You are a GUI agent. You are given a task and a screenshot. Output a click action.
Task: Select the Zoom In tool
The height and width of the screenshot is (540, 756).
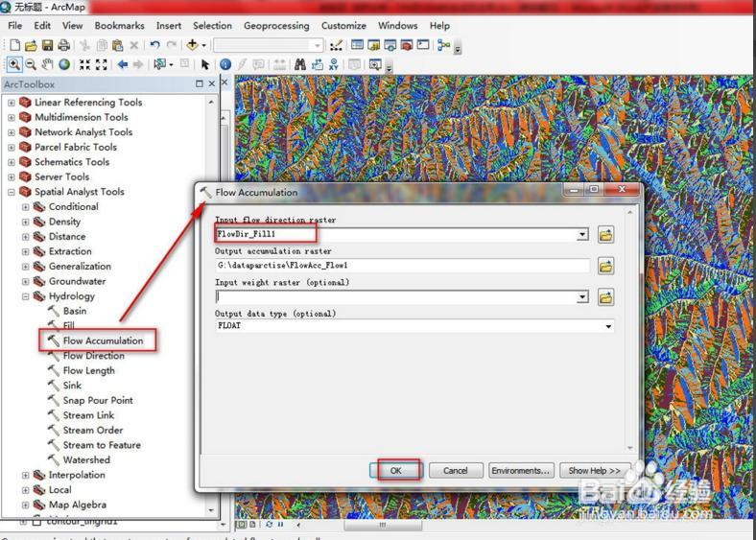[14, 64]
